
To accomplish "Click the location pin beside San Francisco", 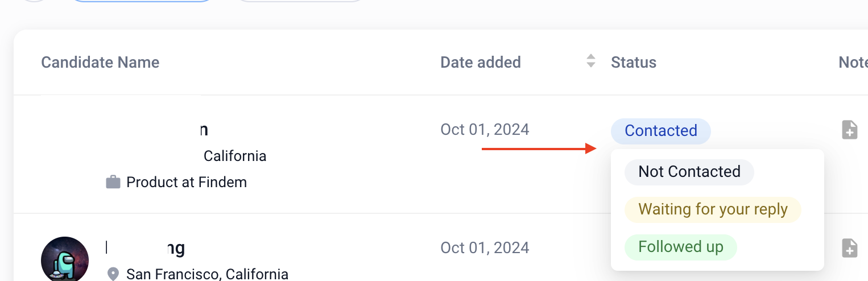I will coord(113,275).
